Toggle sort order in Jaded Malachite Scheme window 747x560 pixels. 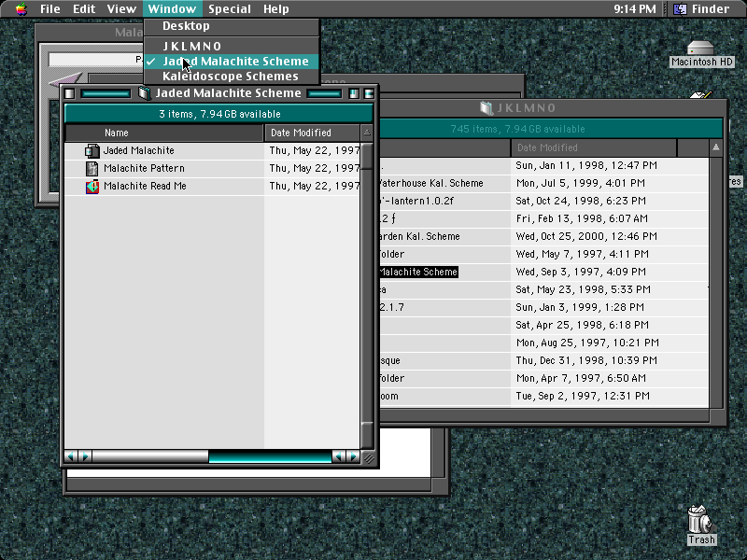click(367, 133)
